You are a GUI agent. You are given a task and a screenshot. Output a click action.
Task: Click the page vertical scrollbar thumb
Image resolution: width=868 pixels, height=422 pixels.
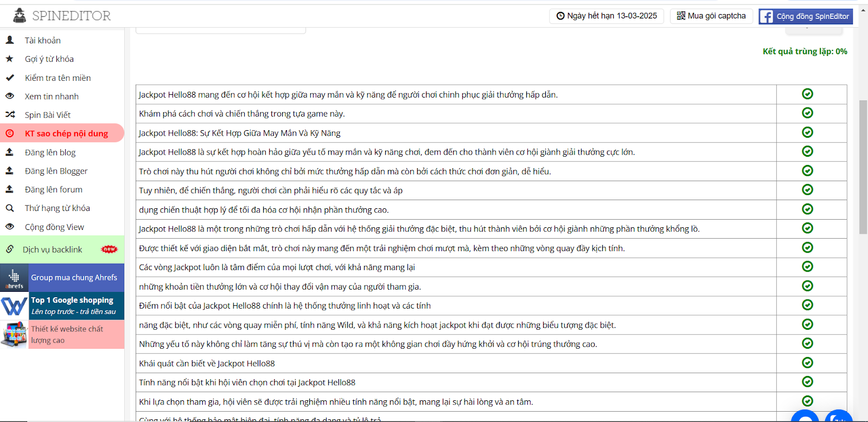[863, 167]
